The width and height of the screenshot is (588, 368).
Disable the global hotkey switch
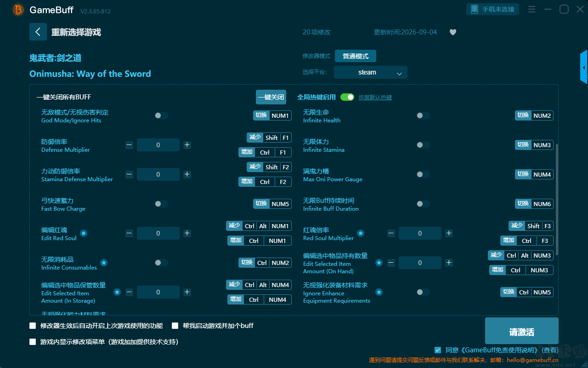coord(347,97)
